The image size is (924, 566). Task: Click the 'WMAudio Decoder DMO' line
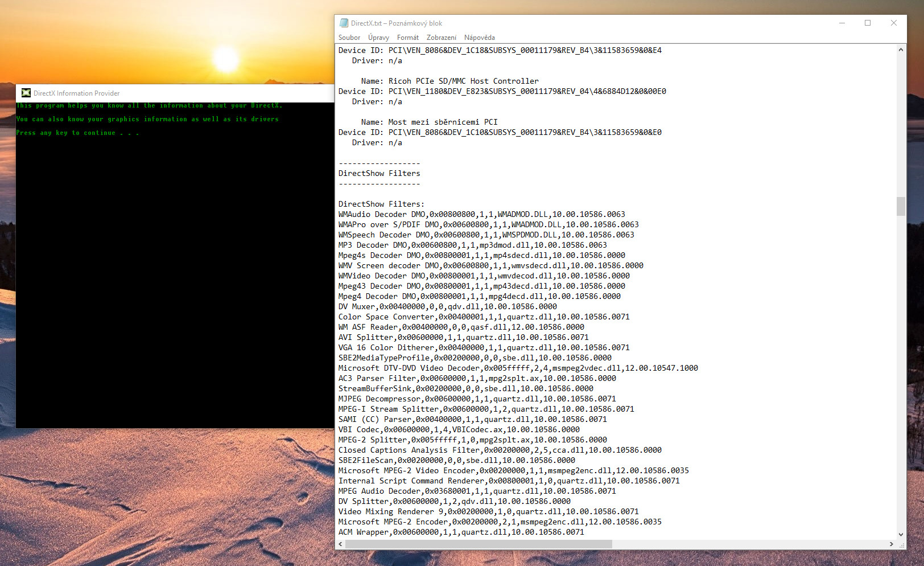[481, 214]
